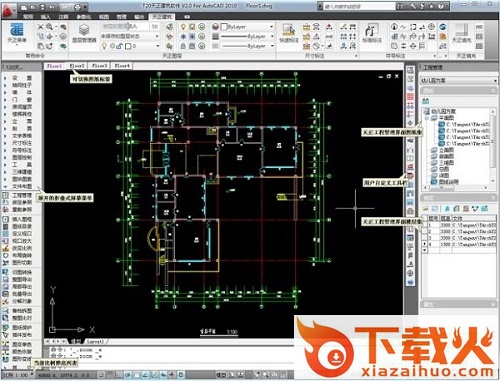Select the 立面图 tree item
Screen dimensions: 500x381
tap(446, 150)
